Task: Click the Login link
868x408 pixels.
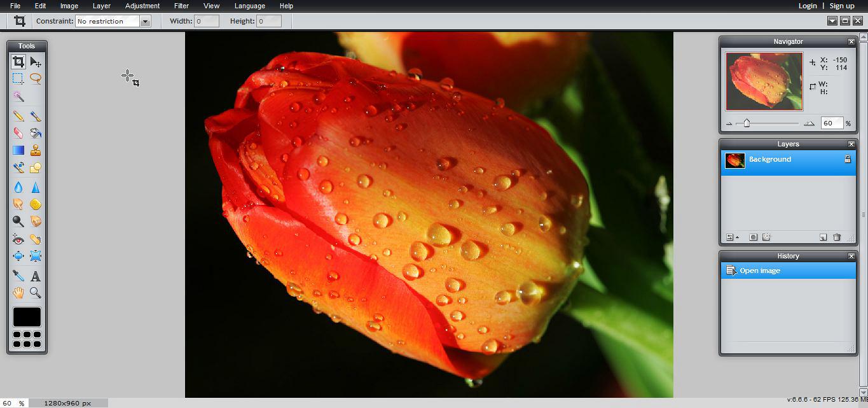Action: (808, 6)
